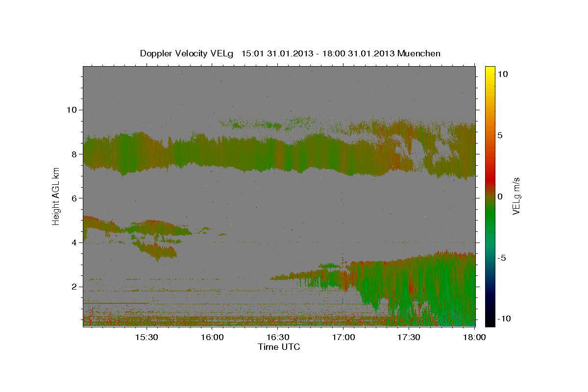Click the plot title 'Doppler Velocity VELg'
588x392 pixels.
187,53
